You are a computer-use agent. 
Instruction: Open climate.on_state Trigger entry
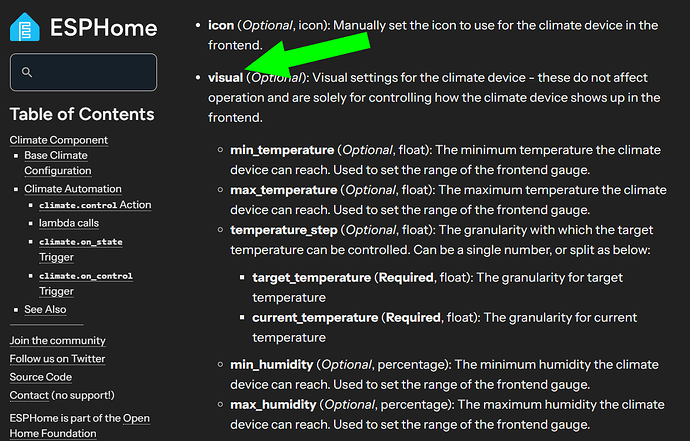(x=81, y=249)
